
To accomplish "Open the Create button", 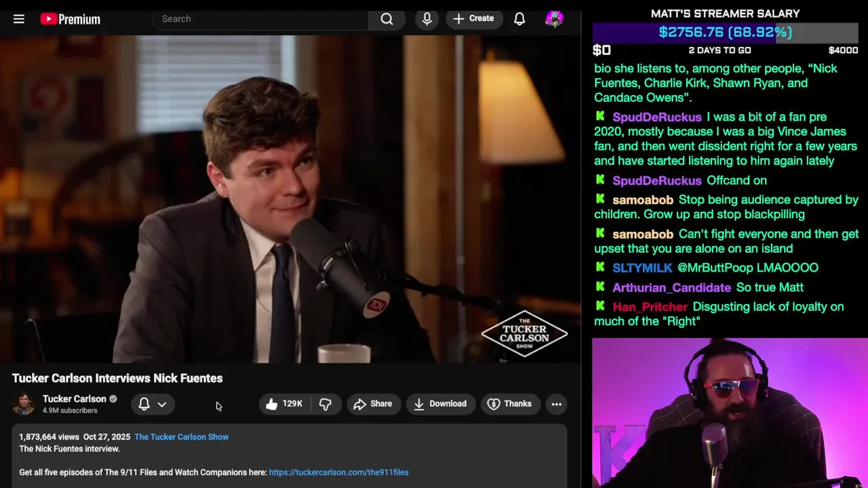I will click(473, 19).
